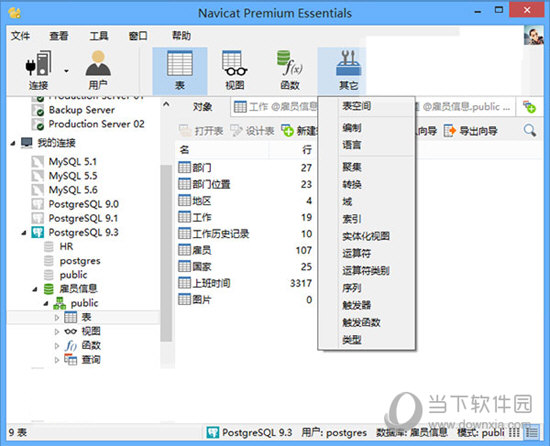Open the 函数 functions toolbar icon
This screenshot has height=446, width=550.
tap(290, 70)
